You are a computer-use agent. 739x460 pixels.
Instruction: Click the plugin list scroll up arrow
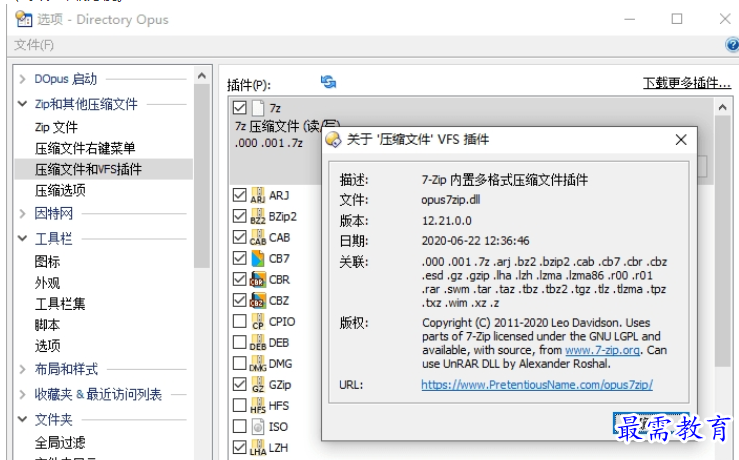tap(723, 107)
